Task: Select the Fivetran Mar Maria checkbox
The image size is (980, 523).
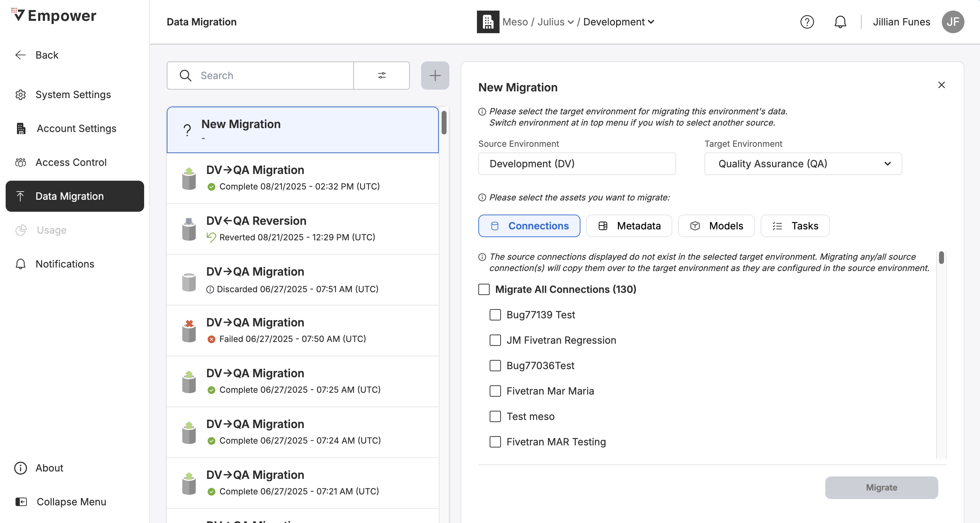Action: [495, 391]
